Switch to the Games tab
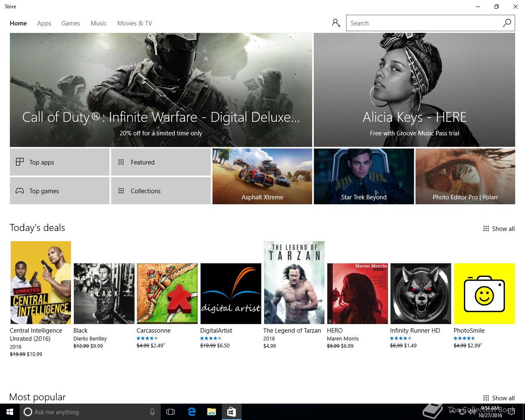 pyautogui.click(x=71, y=23)
